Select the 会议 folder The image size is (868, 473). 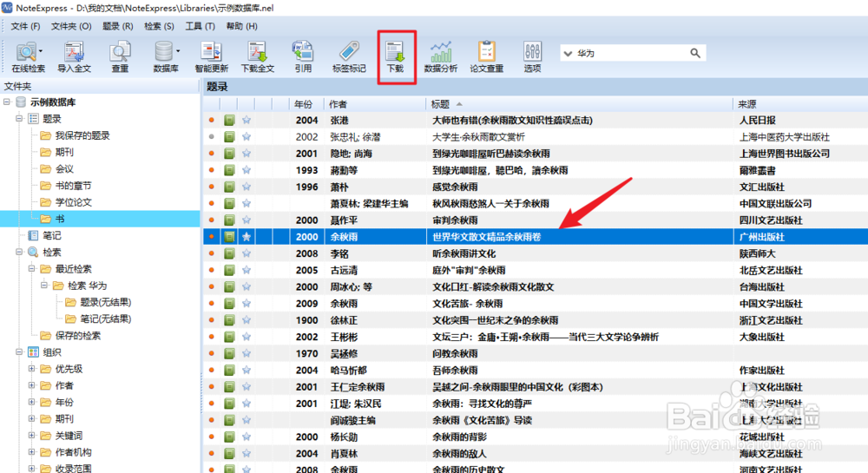coord(63,168)
